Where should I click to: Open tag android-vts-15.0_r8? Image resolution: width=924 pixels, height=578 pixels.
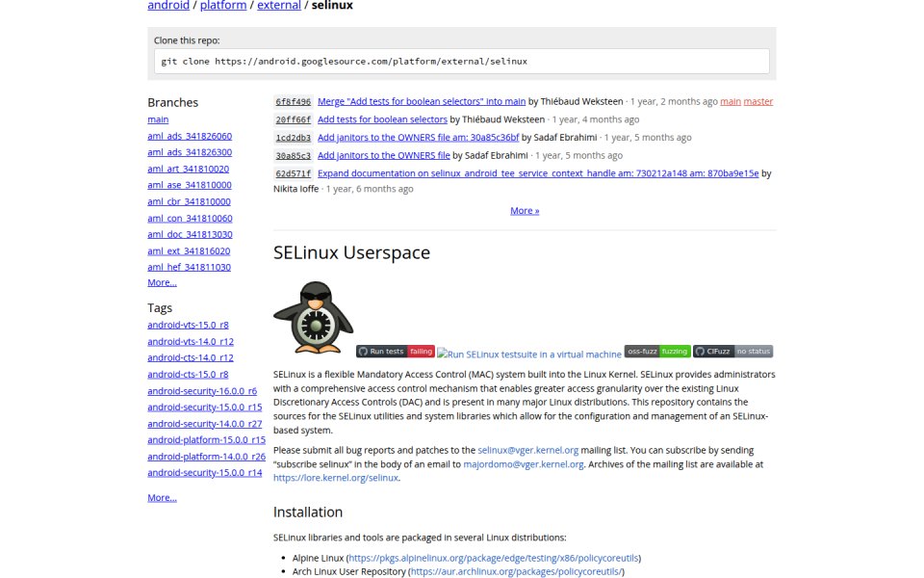click(x=188, y=325)
